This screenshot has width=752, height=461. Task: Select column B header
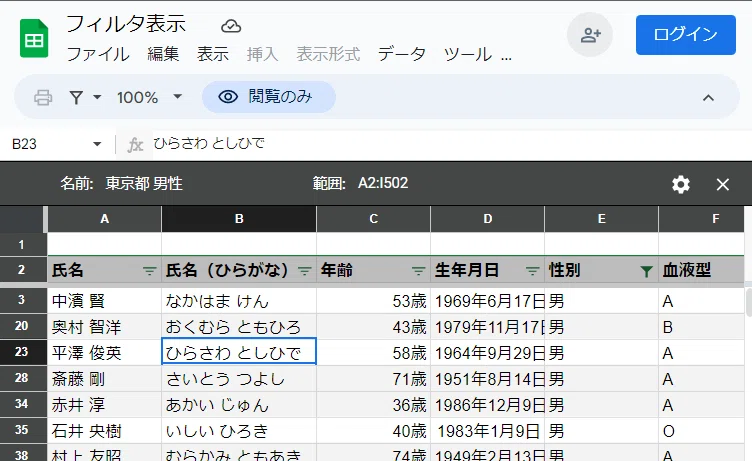pyautogui.click(x=239, y=219)
